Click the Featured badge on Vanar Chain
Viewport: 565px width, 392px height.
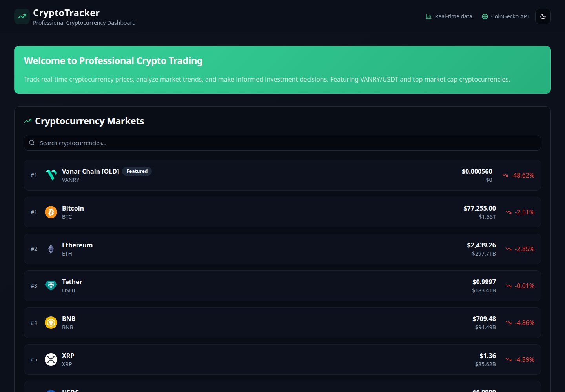(137, 171)
